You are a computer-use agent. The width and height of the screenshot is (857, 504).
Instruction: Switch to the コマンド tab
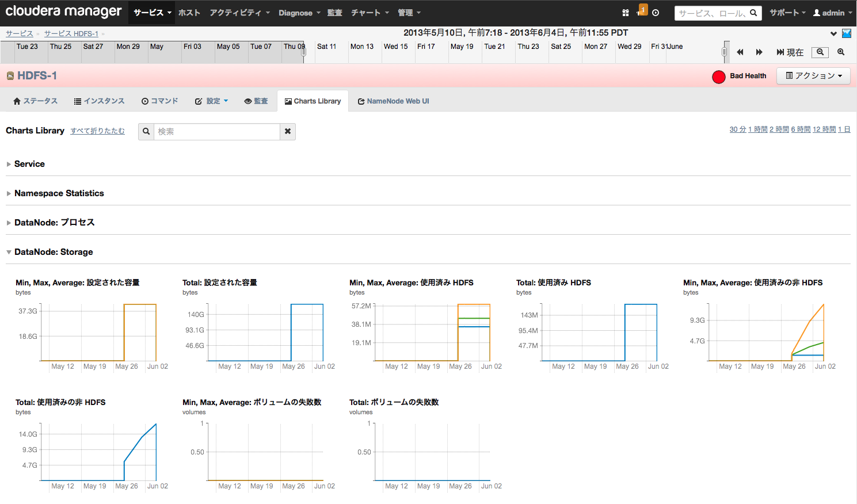coord(159,101)
